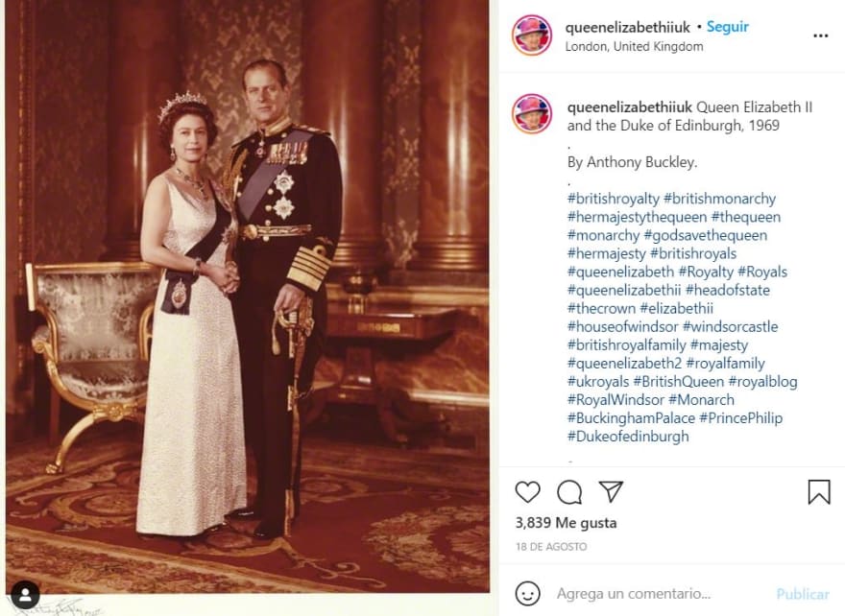845x616 pixels.
Task: Open queenelizabethiiuk username in header
Action: click(x=628, y=27)
